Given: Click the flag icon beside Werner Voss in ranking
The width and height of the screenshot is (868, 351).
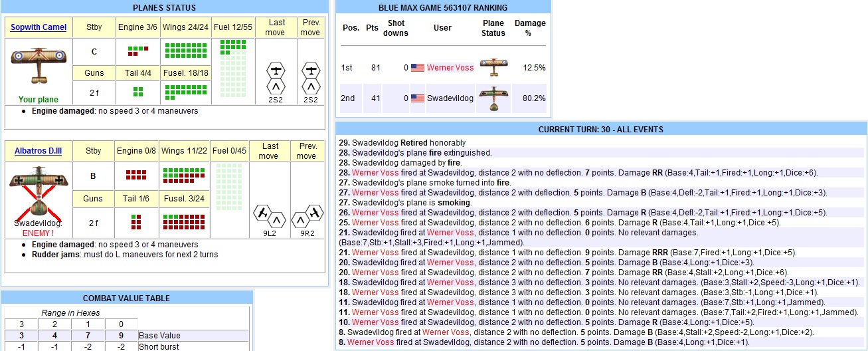Looking at the screenshot, I should coord(418,68).
